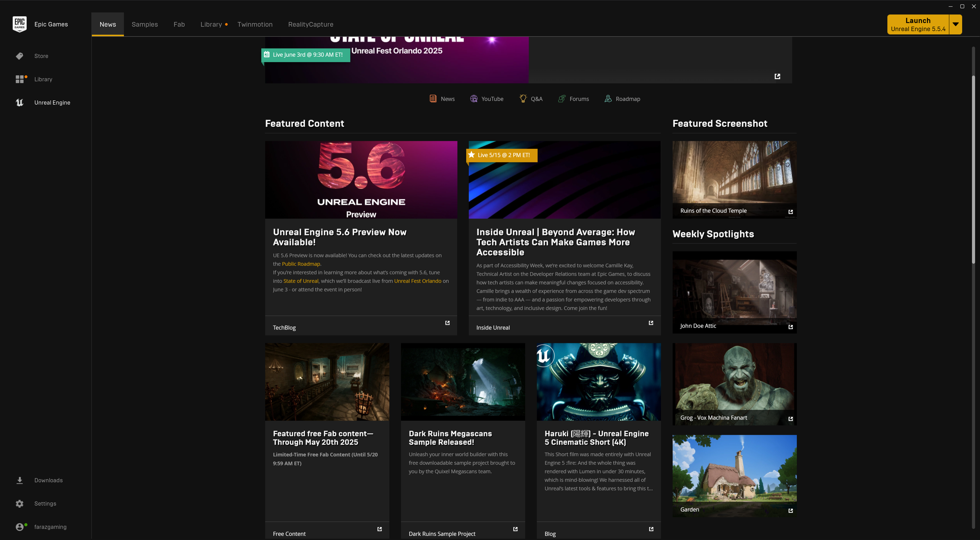Open the Store tag icon in sidebar

[x=19, y=56]
